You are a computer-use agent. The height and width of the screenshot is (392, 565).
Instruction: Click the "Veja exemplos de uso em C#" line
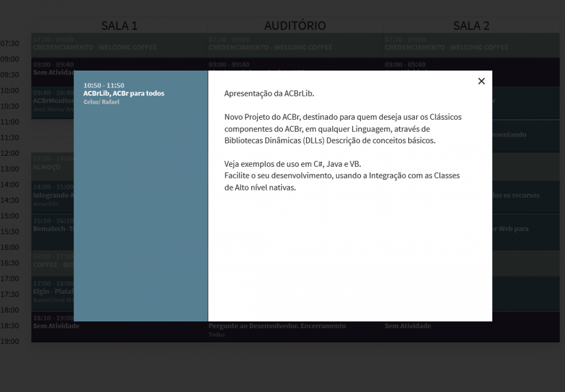(x=293, y=164)
